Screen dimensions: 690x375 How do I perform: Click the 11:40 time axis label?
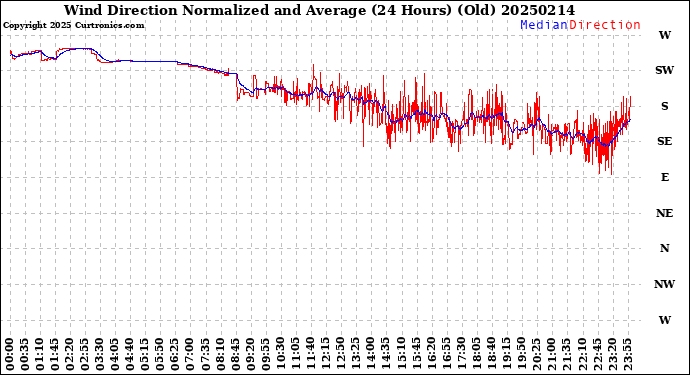[311, 355]
